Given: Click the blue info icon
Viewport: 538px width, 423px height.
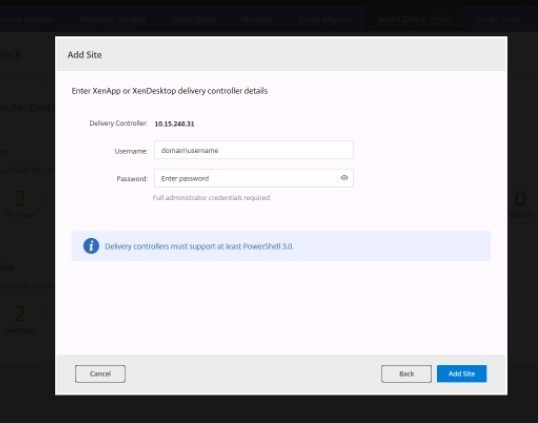Looking at the screenshot, I should (91, 246).
